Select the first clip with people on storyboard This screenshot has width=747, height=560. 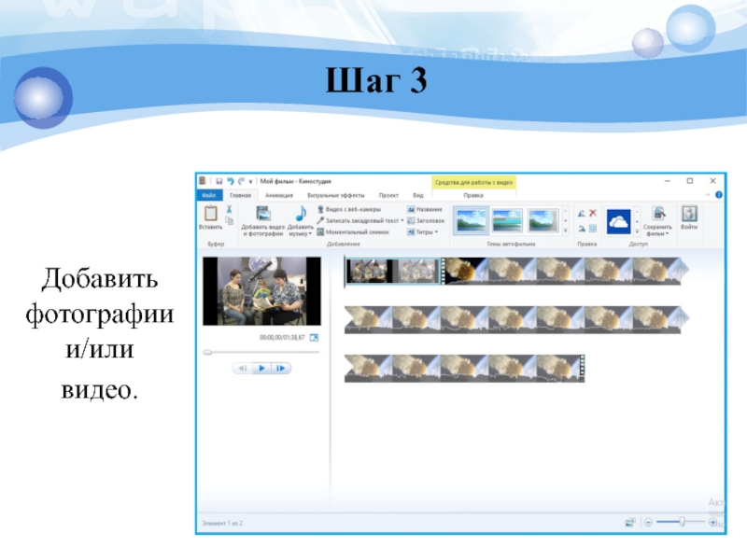[x=393, y=271]
